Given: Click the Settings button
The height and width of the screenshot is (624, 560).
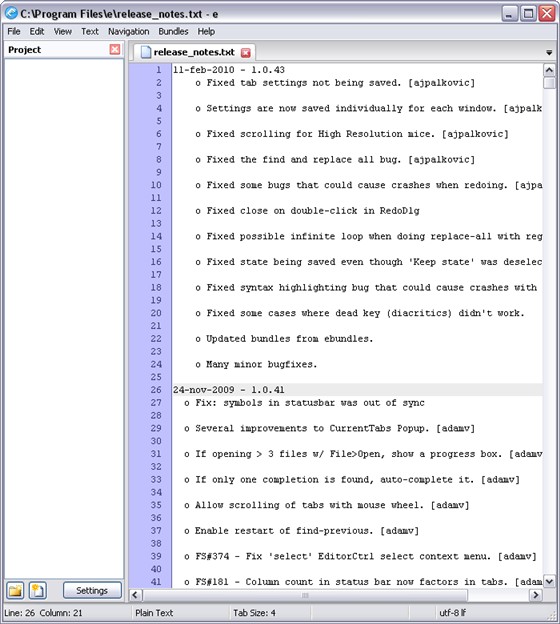Looking at the screenshot, I should (x=92, y=590).
